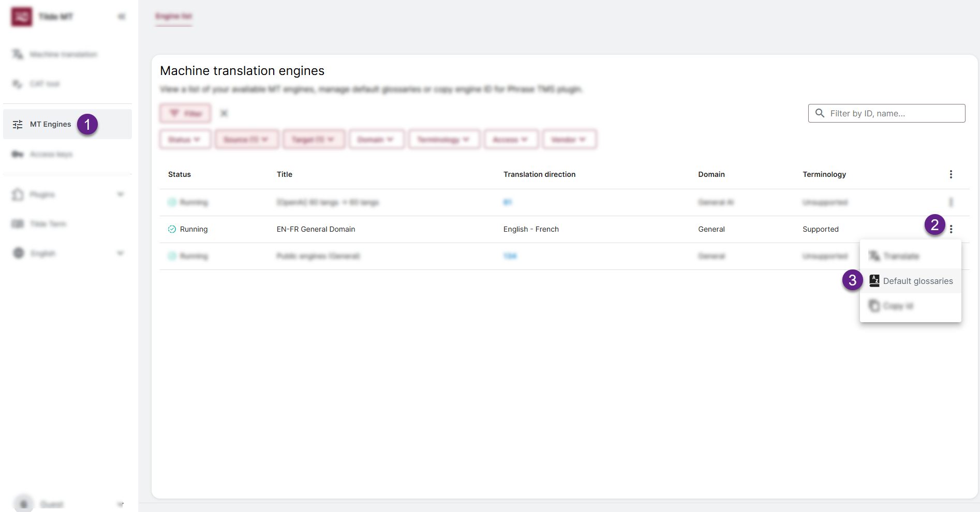
Task: Click the Filter by ID, name input field
Action: [886, 113]
